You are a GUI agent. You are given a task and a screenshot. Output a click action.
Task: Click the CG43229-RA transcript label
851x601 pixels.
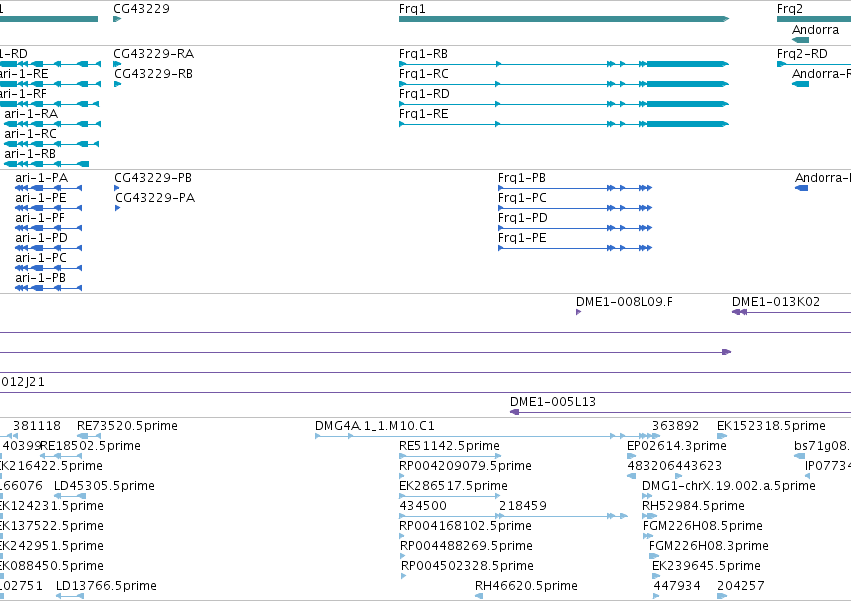pyautogui.click(x=154, y=54)
